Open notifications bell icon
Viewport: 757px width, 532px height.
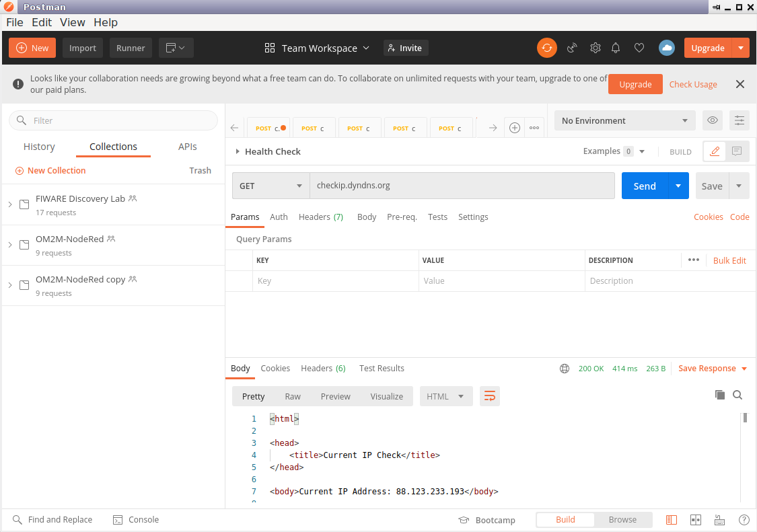(x=616, y=48)
